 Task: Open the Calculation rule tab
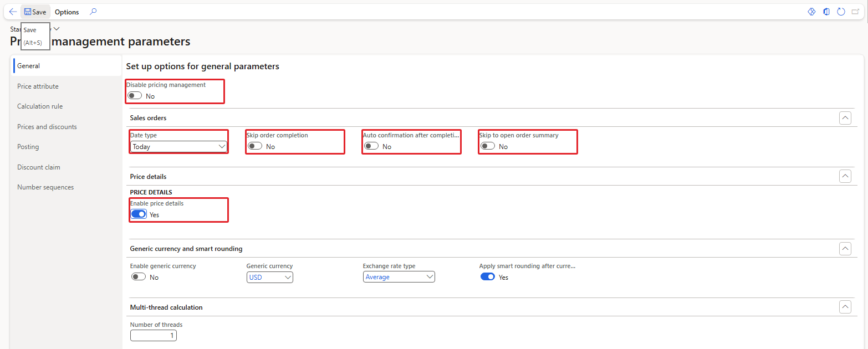67,106
